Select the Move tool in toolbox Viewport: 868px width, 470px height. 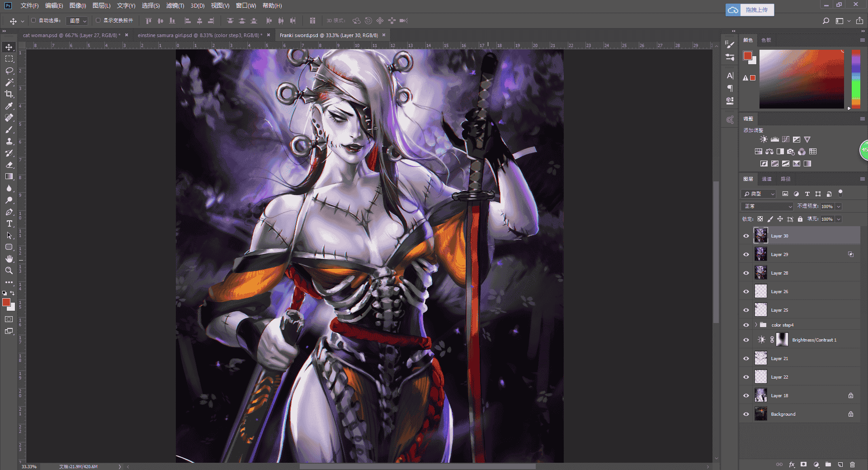pyautogui.click(x=9, y=47)
